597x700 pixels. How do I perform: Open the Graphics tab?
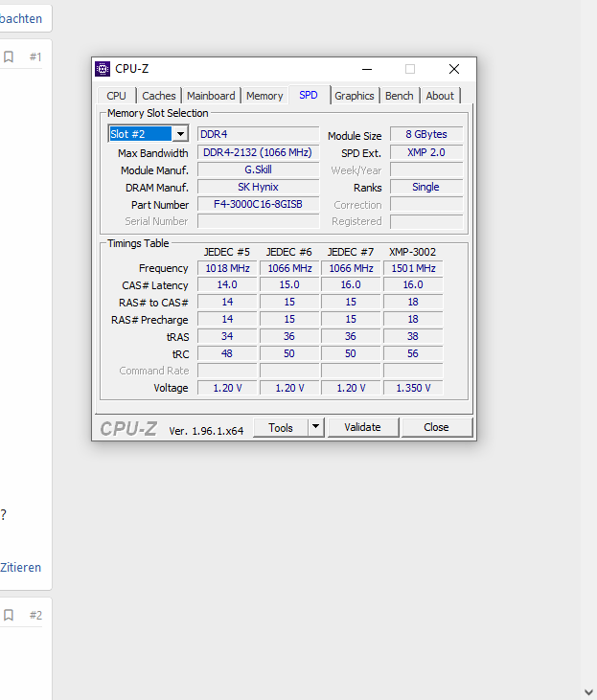(x=355, y=96)
